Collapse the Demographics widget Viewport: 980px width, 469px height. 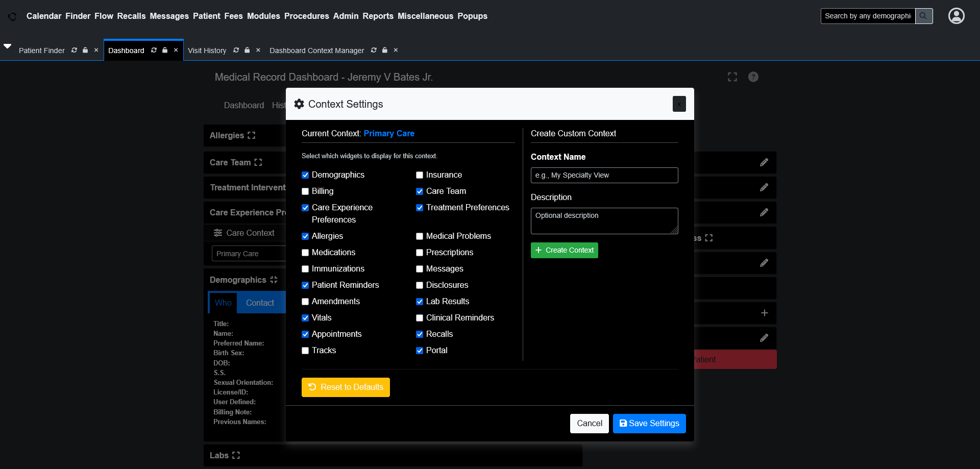274,280
